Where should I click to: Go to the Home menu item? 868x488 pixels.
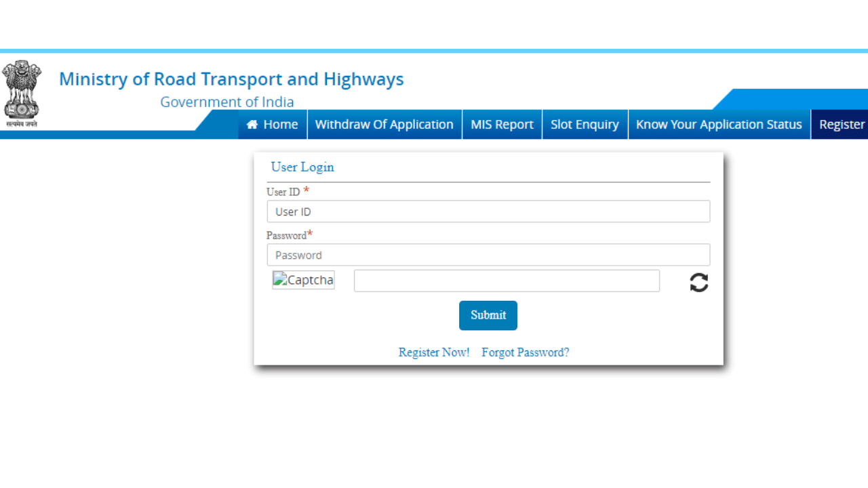[272, 124]
